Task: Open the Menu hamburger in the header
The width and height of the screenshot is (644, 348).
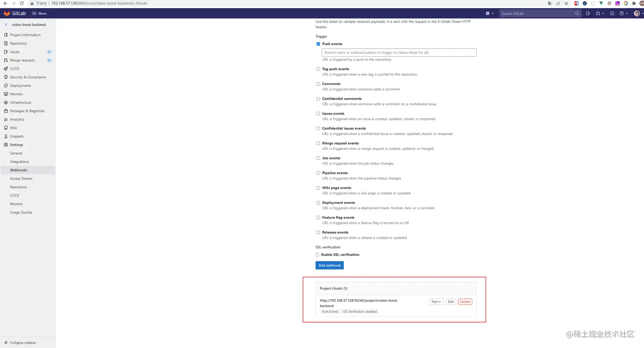Action: click(x=40, y=13)
